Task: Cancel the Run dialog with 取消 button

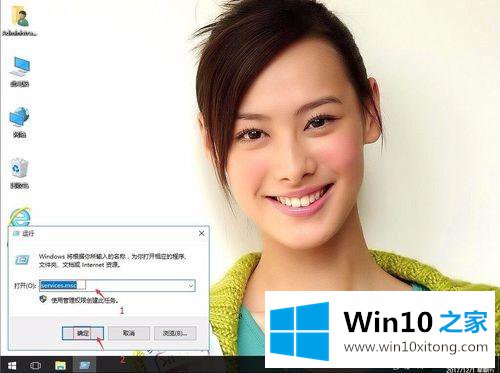Action: (129, 333)
